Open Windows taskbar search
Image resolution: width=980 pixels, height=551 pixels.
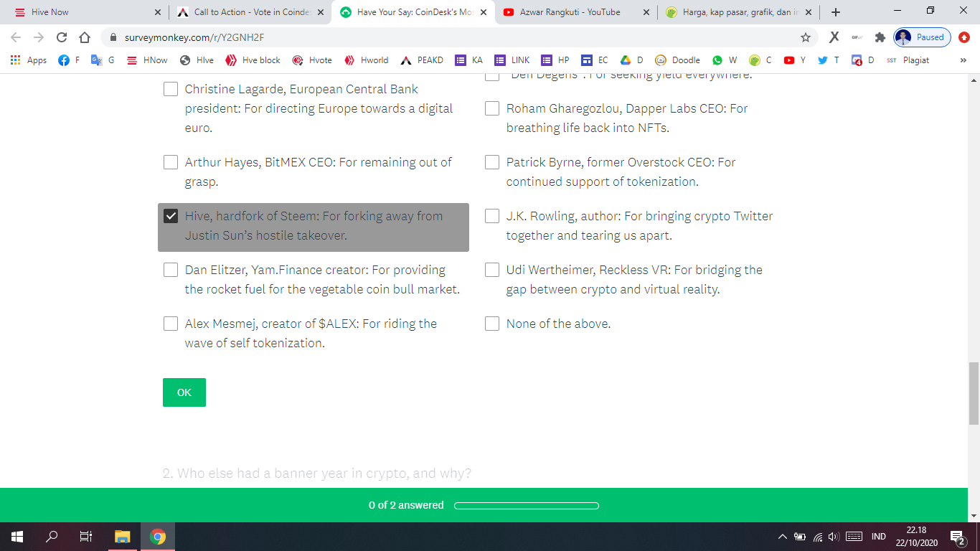pyautogui.click(x=52, y=537)
